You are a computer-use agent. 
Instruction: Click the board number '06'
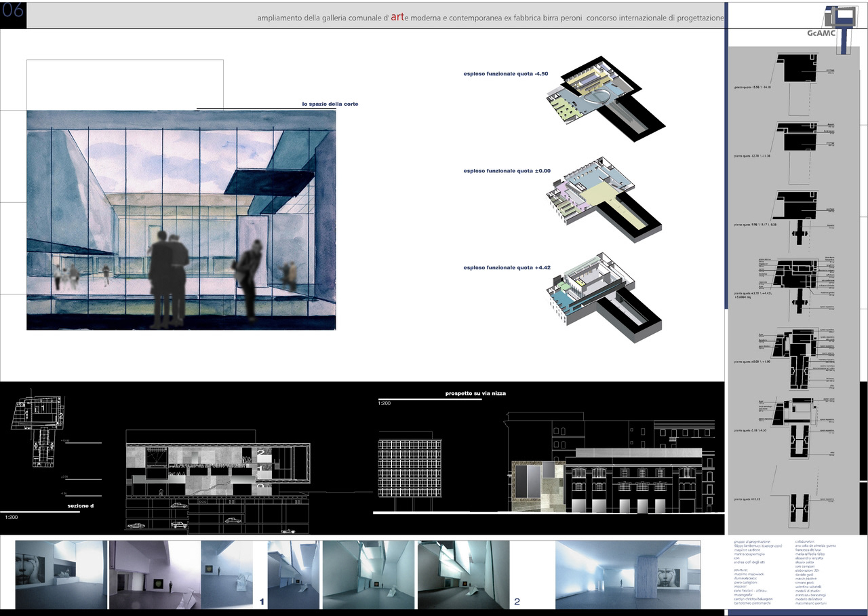[13, 12]
